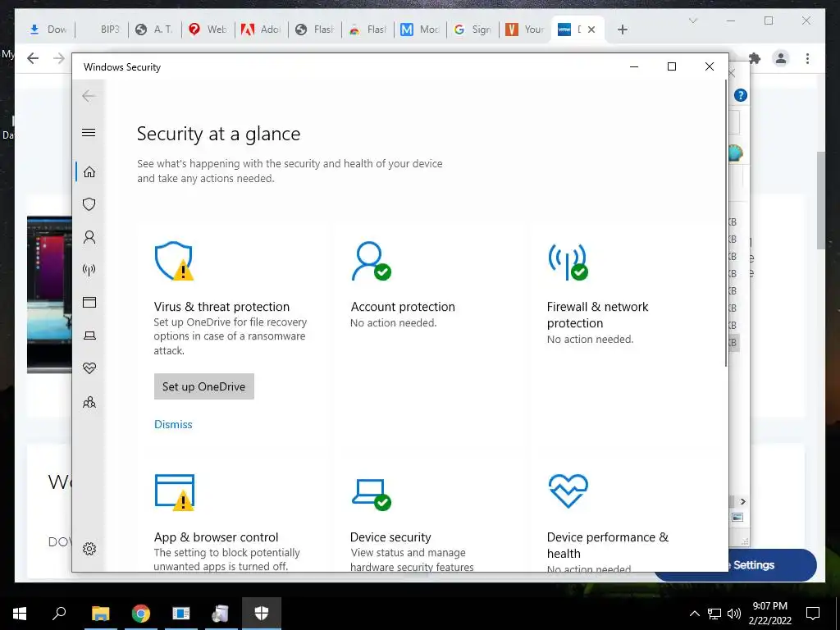840x630 pixels.
Task: Open the network tray icon
Action: tap(714, 614)
